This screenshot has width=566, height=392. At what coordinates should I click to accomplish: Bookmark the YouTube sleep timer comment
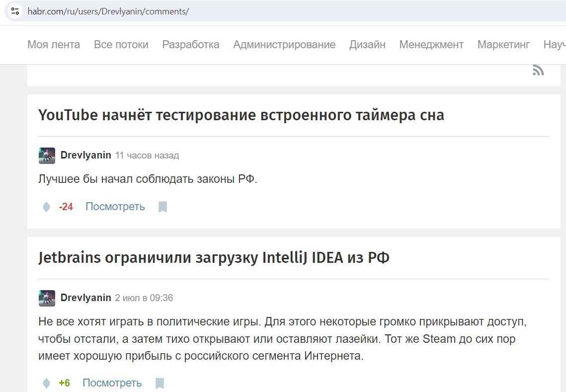[x=163, y=207]
